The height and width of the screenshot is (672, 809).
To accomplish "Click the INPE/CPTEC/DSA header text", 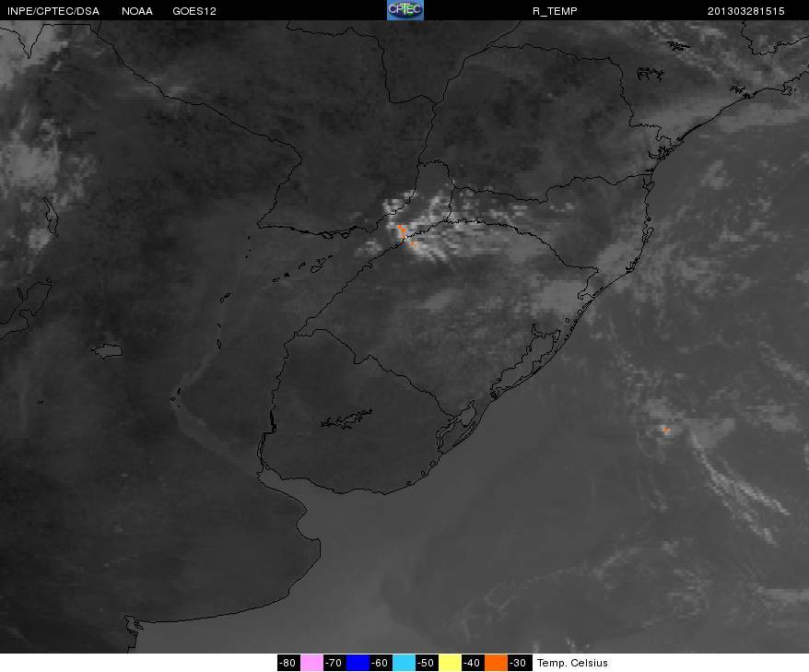I will (x=53, y=11).
